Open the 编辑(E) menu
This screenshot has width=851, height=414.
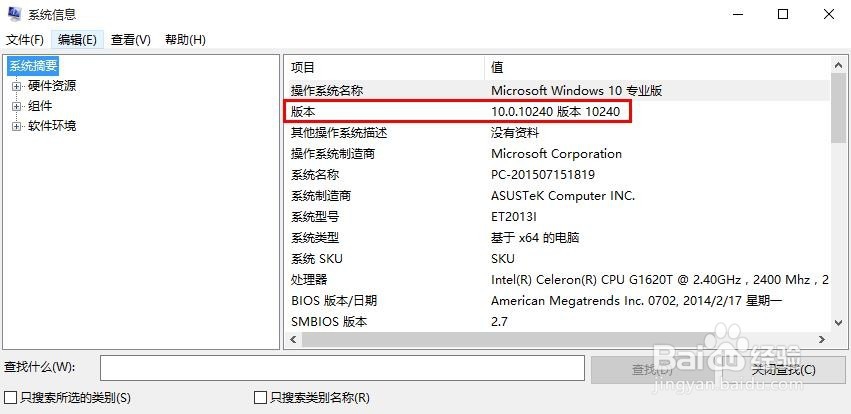point(77,40)
